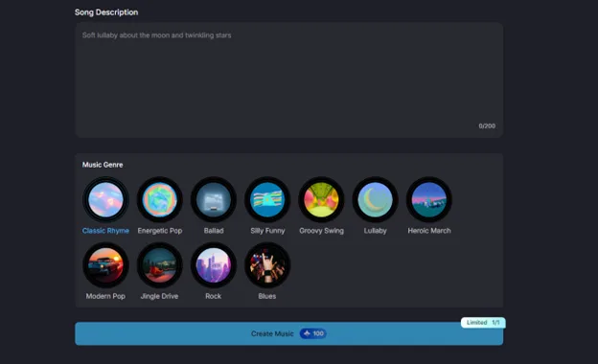The width and height of the screenshot is (598, 364).
Task: Focus the Song Description text area
Action: pos(288,80)
